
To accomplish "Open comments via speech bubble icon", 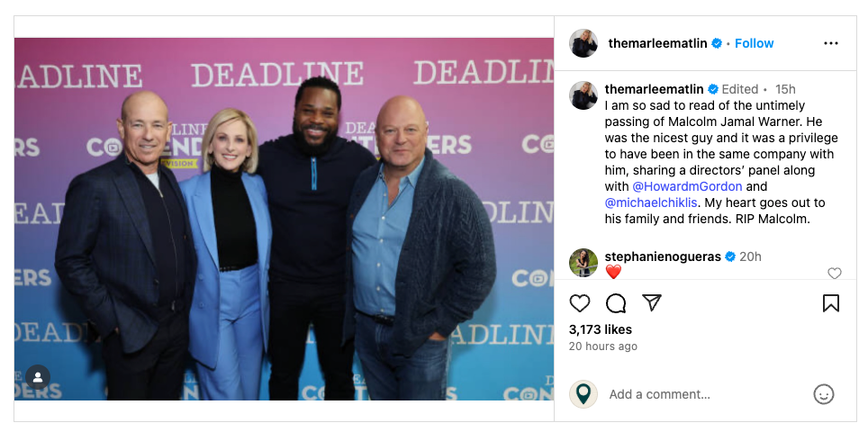I will 616,303.
